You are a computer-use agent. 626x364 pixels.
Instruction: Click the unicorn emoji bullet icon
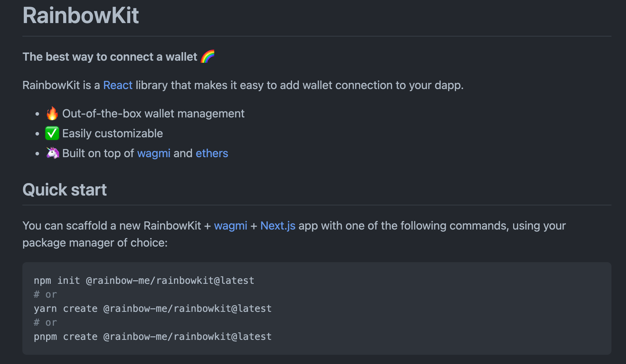[53, 153]
